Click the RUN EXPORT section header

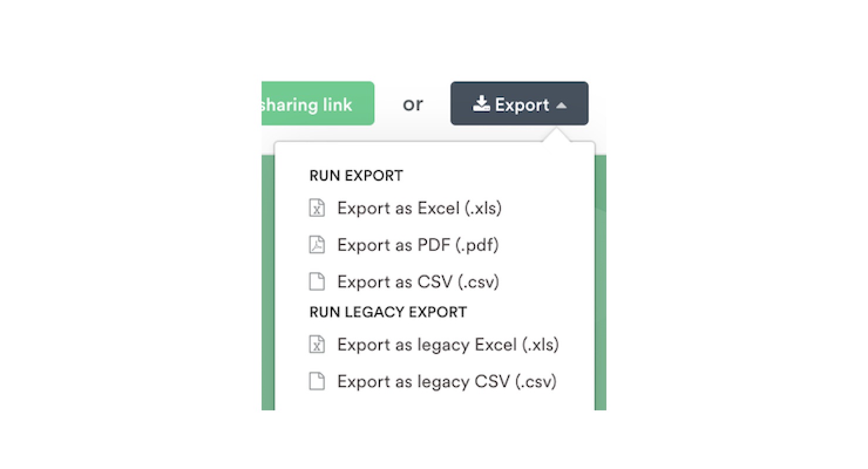(356, 176)
